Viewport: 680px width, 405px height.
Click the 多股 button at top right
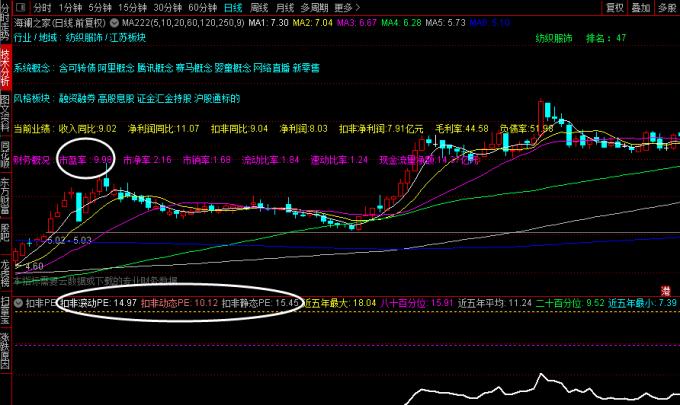[x=668, y=7]
